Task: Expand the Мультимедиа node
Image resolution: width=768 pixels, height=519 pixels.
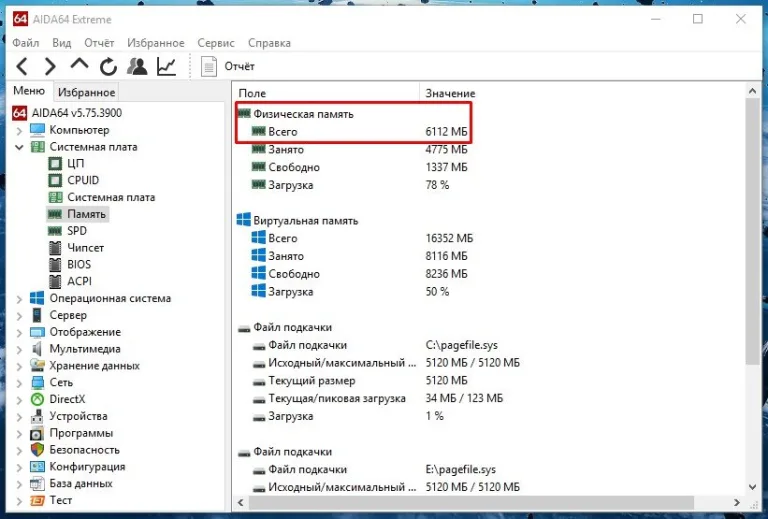Action: (x=19, y=350)
